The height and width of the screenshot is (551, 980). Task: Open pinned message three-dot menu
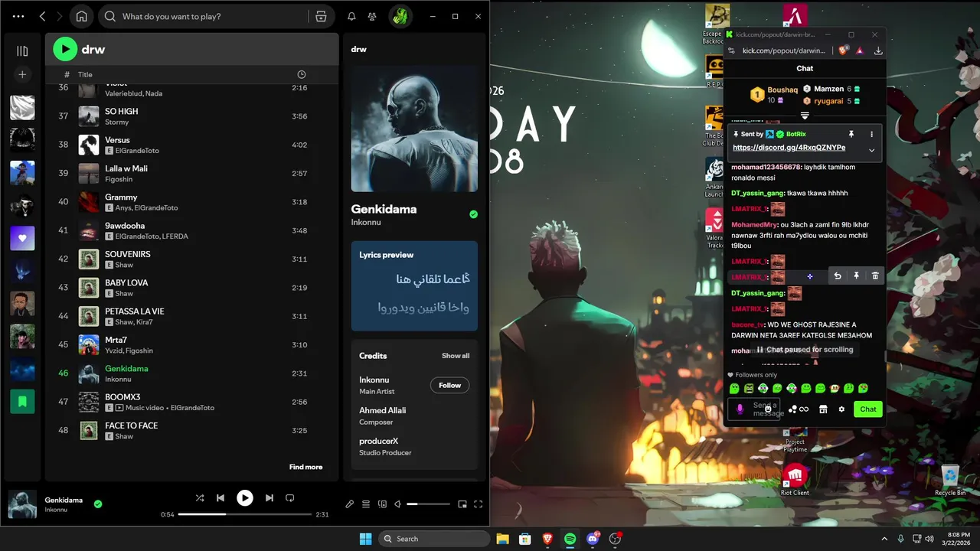(x=871, y=134)
